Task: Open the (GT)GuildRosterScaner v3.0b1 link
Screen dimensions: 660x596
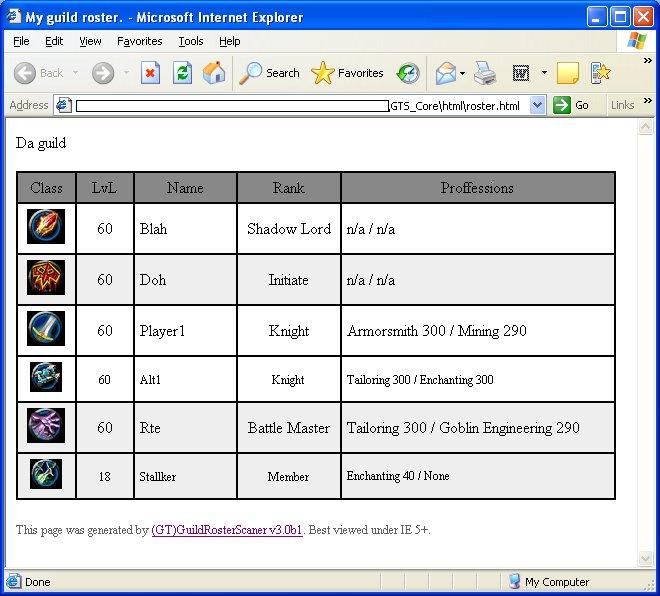Action: tap(227, 530)
